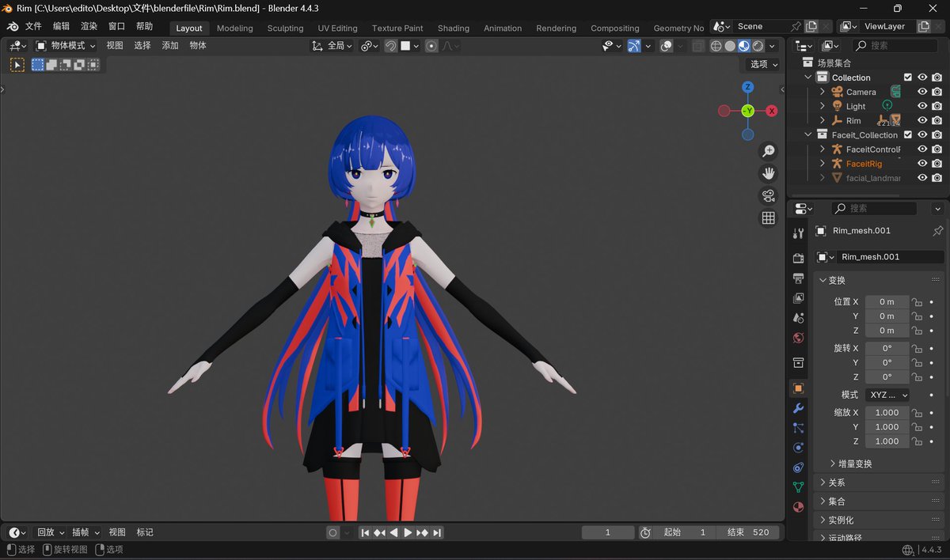Open the Collection properties tab icon
The height and width of the screenshot is (560, 950).
[x=798, y=363]
